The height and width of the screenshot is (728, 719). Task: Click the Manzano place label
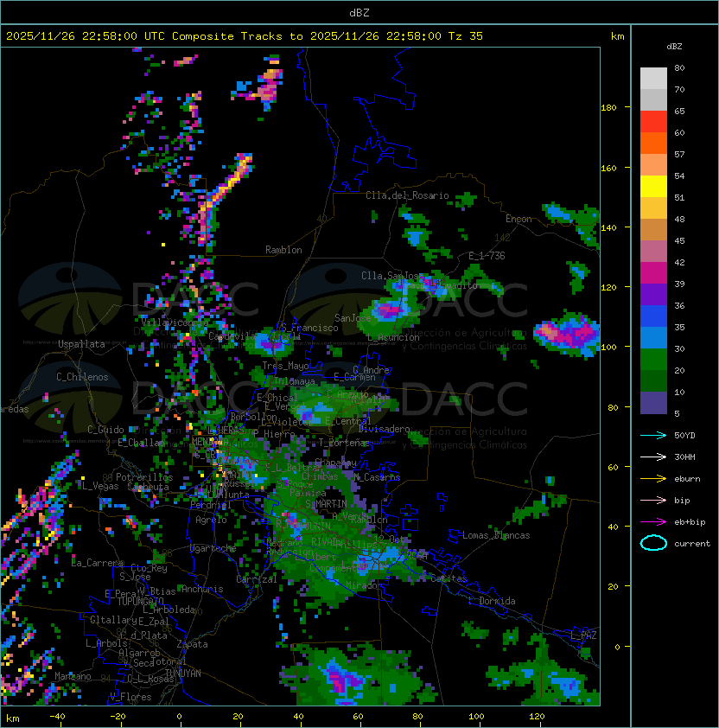click(x=73, y=676)
